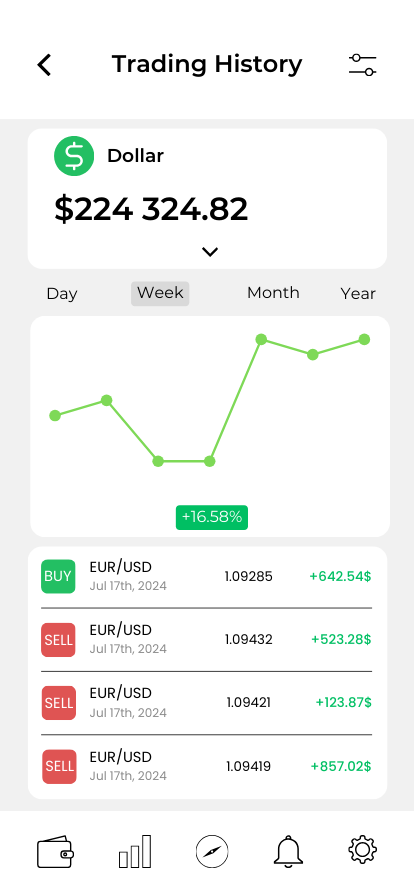Open the BUY EUR/USD trade at 1.09285
The width and height of the screenshot is (414, 896).
click(206, 577)
